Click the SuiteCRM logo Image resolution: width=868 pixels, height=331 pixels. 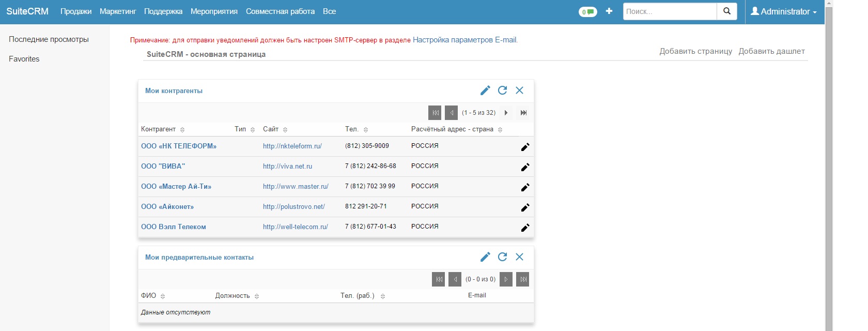[27, 11]
